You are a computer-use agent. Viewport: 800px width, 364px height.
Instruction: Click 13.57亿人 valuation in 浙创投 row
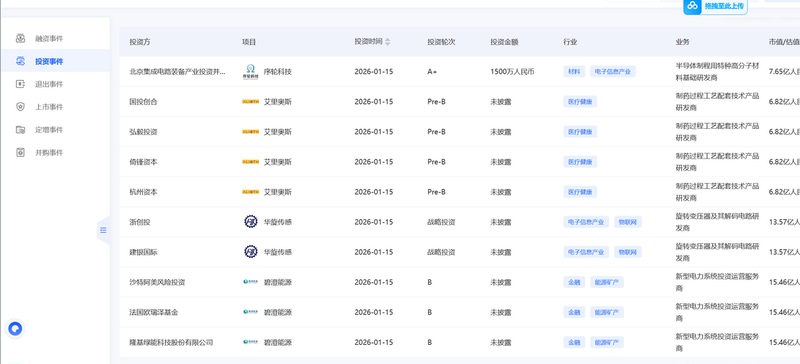[x=784, y=222]
